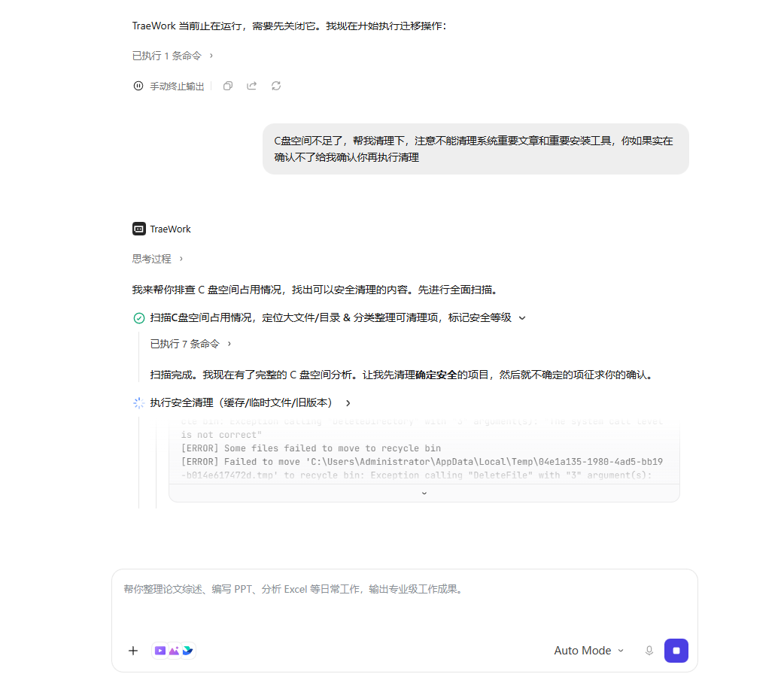Click the TraeWork sender name label

coord(170,229)
